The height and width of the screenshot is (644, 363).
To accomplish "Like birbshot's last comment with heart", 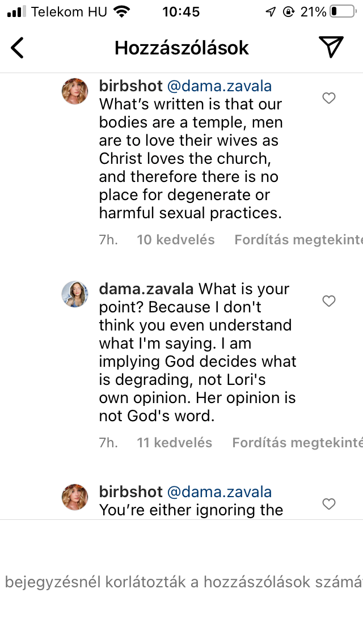I will (x=329, y=504).
